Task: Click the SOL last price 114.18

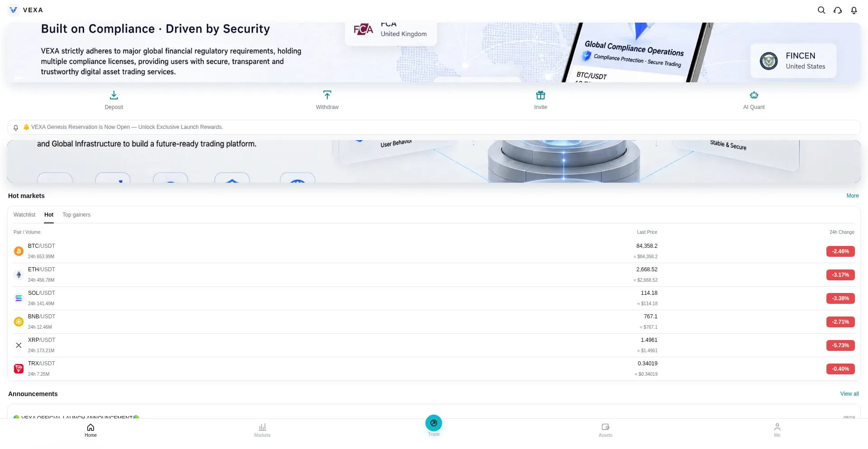Action: [649, 293]
